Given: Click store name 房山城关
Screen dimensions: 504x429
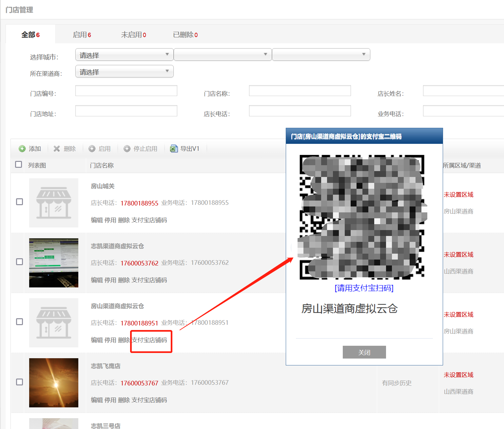Looking at the screenshot, I should point(103,186).
